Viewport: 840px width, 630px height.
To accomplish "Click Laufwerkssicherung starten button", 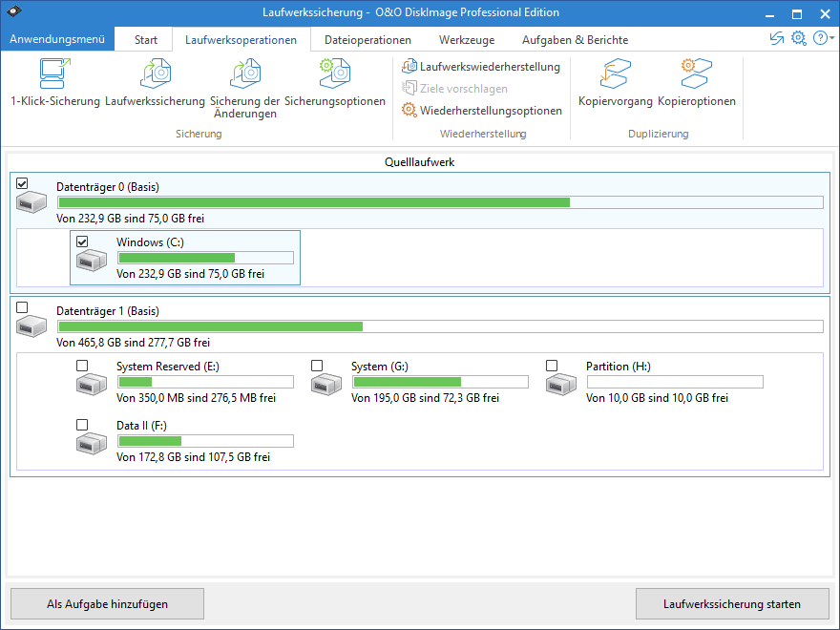I will pyautogui.click(x=732, y=603).
